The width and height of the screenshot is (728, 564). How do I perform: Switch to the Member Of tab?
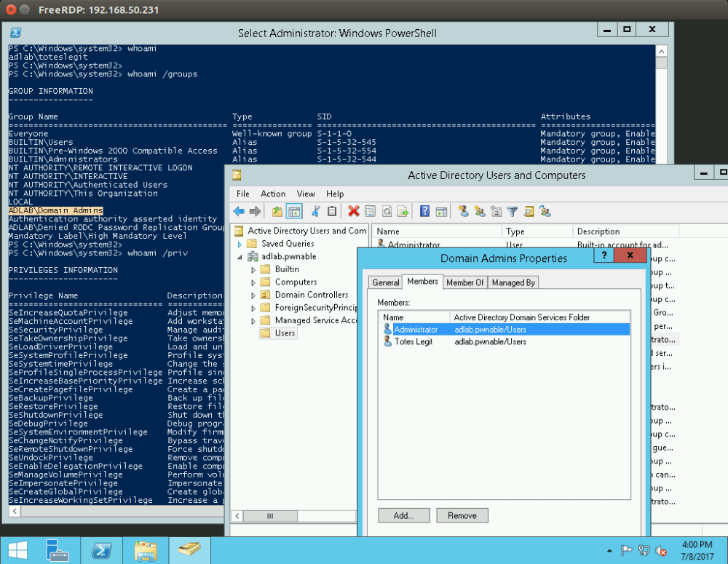click(x=464, y=282)
